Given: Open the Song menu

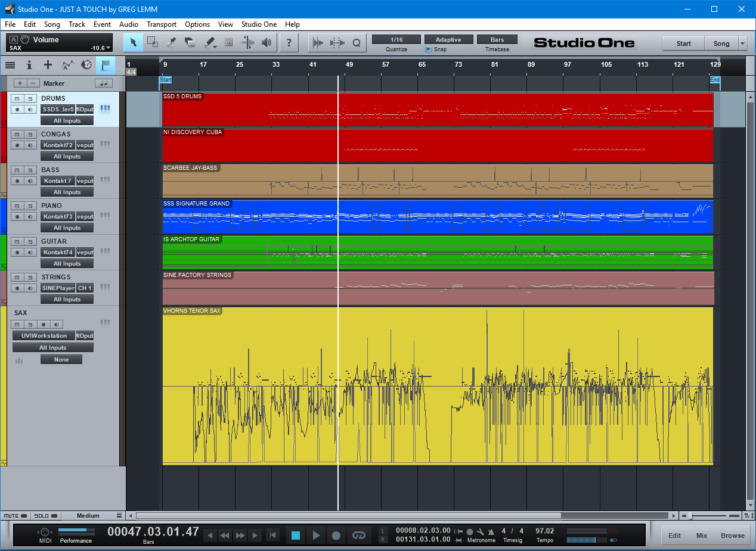Looking at the screenshot, I should 52,24.
